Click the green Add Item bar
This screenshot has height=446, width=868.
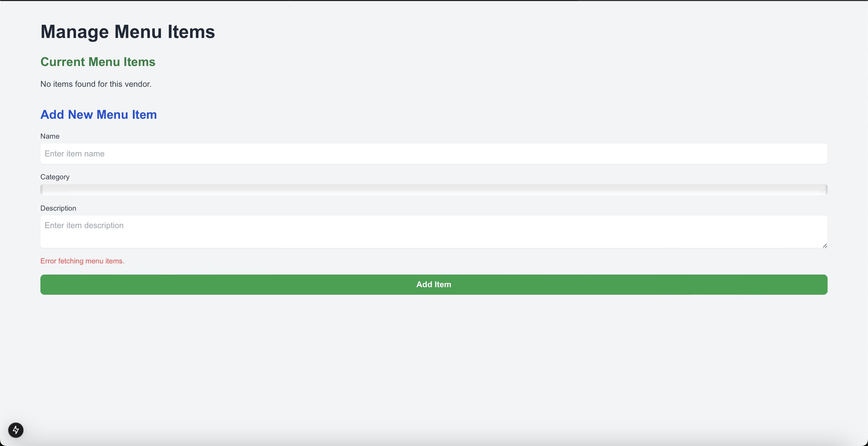(434, 284)
